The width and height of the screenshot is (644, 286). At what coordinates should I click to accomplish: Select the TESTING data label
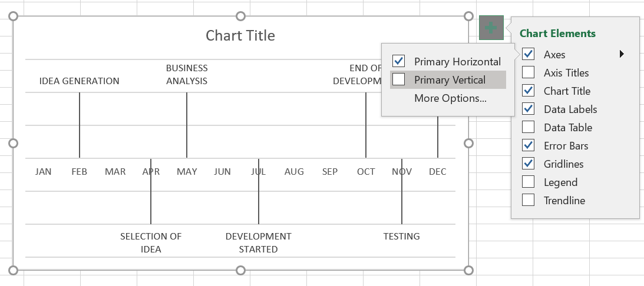tap(402, 237)
